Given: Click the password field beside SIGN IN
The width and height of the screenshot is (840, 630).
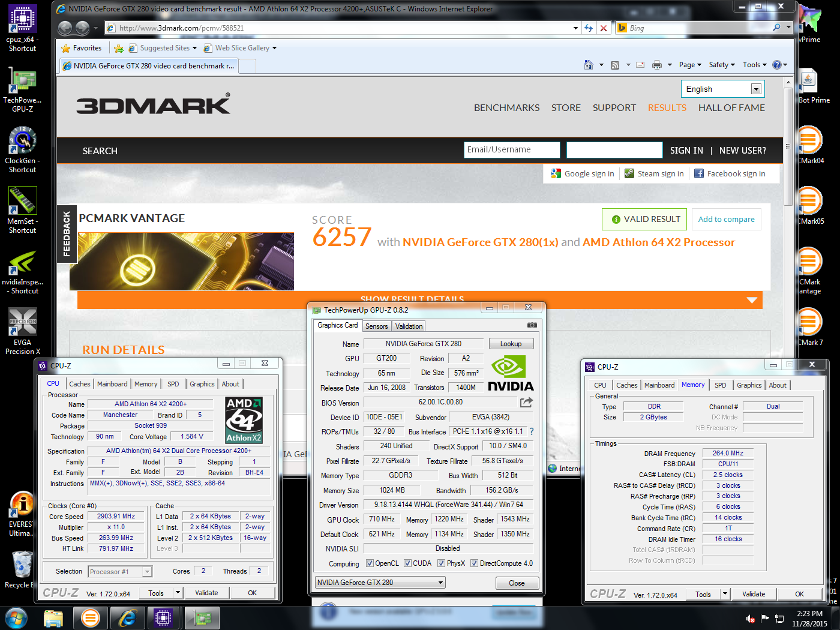Looking at the screenshot, I should (614, 150).
